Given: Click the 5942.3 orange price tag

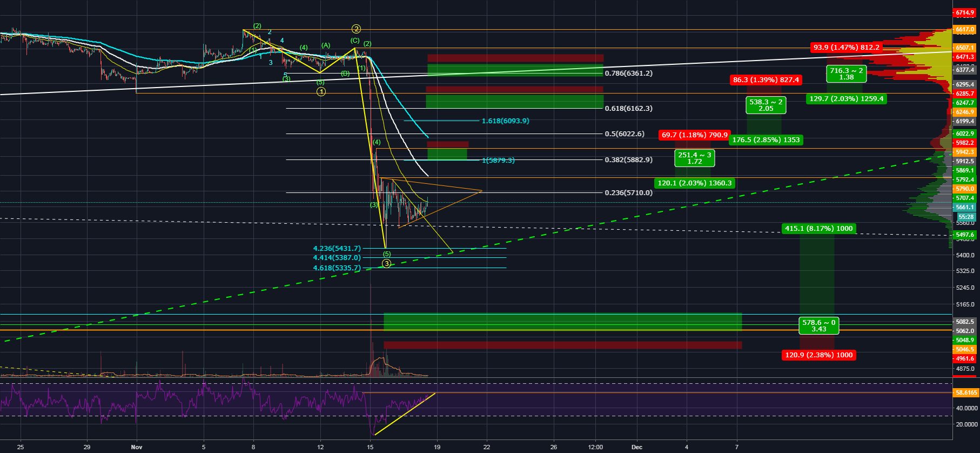Looking at the screenshot, I should [965, 152].
